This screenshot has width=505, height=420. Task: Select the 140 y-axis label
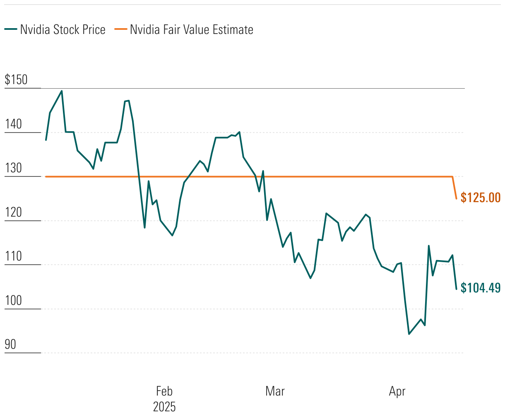click(13, 124)
